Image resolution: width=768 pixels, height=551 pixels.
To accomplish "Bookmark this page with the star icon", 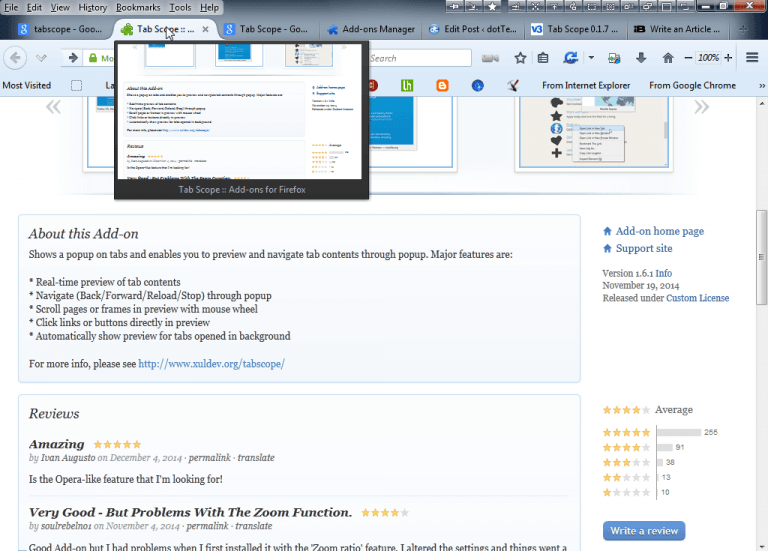I will 520,58.
